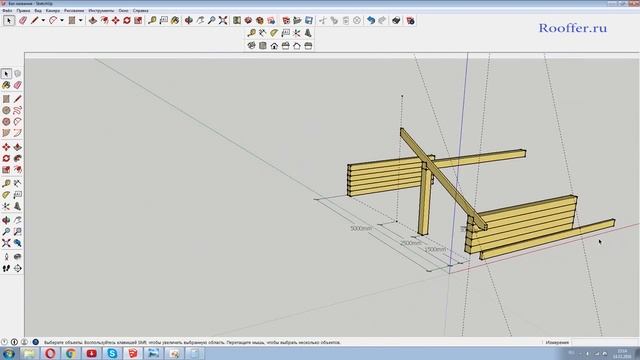Pick the Paint Bucket in top toolbar
Viewport: 640px width, 360px height.
click(x=175, y=20)
